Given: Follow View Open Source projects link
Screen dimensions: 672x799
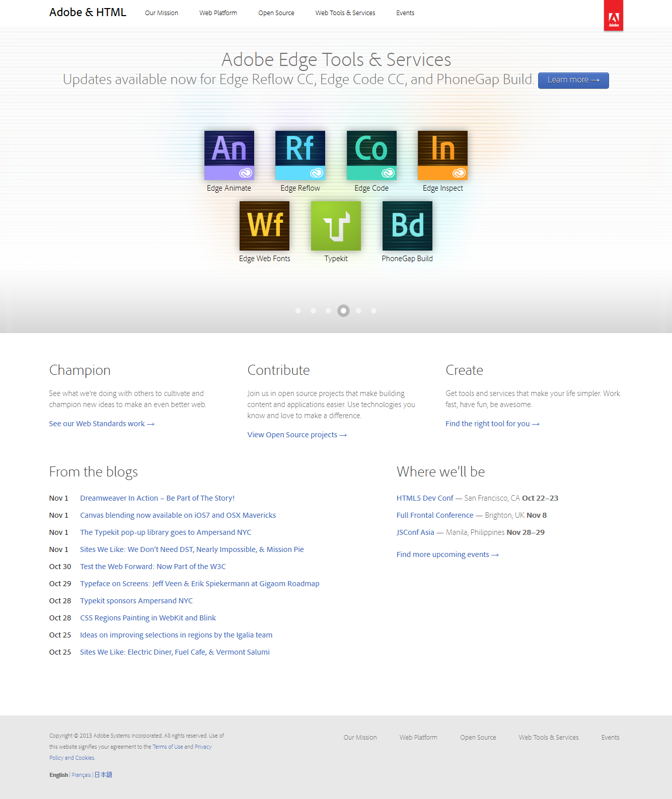Looking at the screenshot, I should (297, 435).
